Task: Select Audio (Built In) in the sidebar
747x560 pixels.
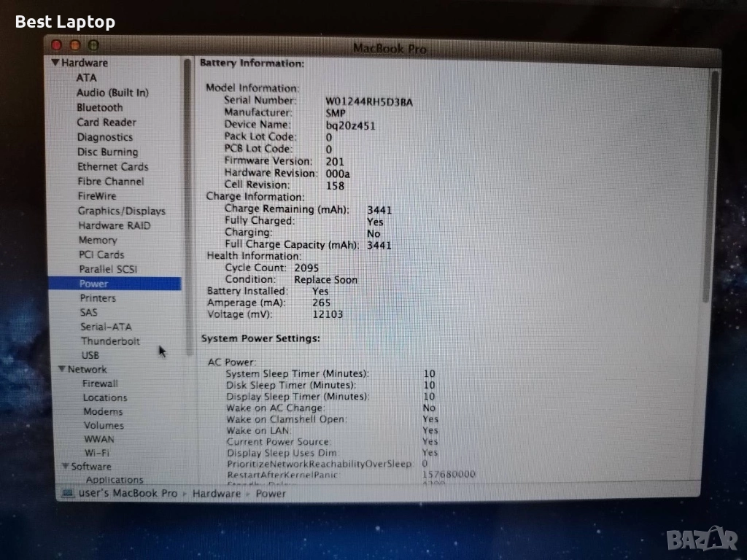Action: [x=112, y=93]
